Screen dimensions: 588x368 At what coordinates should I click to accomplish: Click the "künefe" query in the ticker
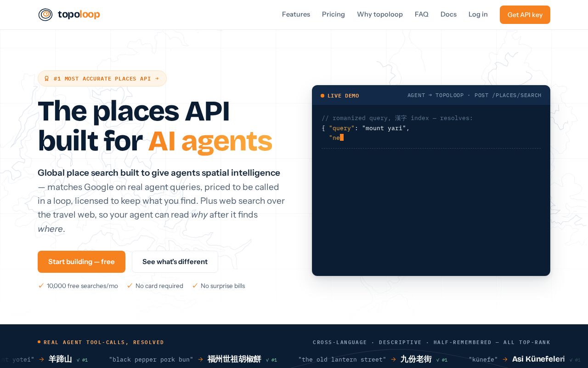[x=483, y=360]
